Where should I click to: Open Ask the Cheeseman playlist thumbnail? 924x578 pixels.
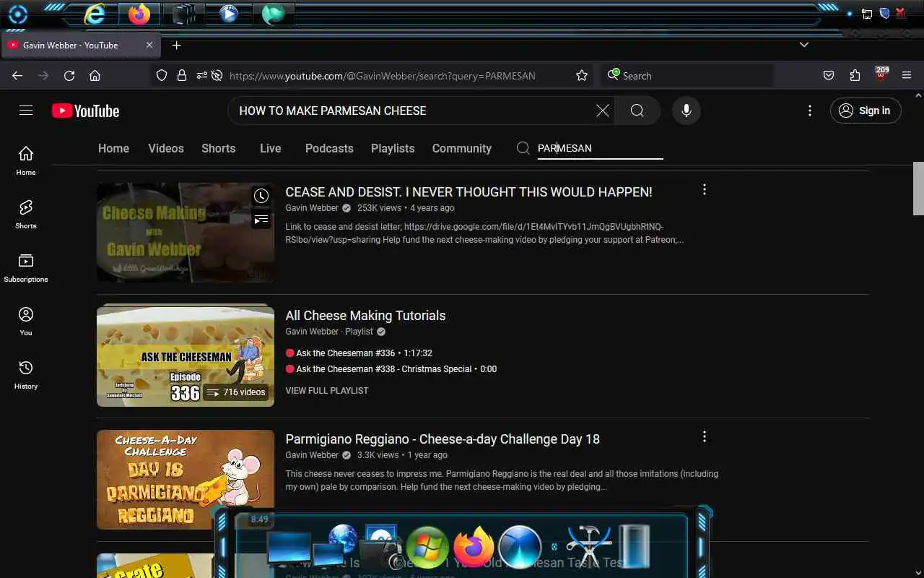186,355
